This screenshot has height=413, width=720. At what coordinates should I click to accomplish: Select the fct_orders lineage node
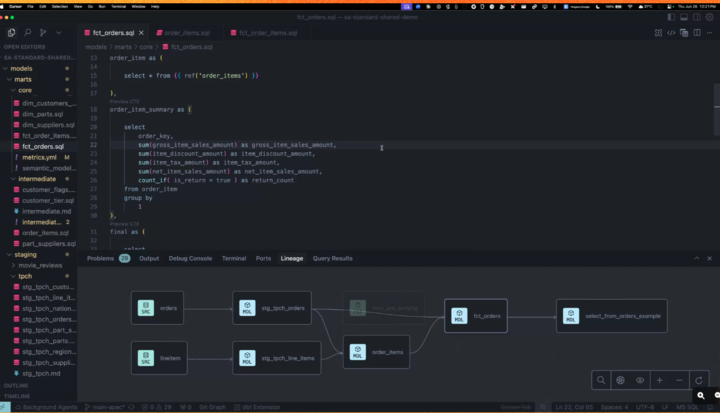[476, 316]
